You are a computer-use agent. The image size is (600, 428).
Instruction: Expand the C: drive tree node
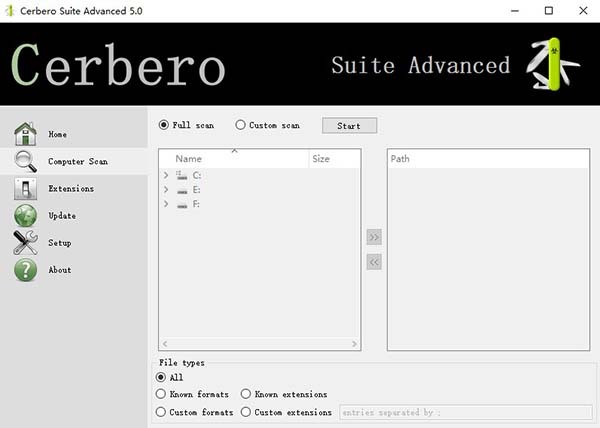(x=166, y=175)
